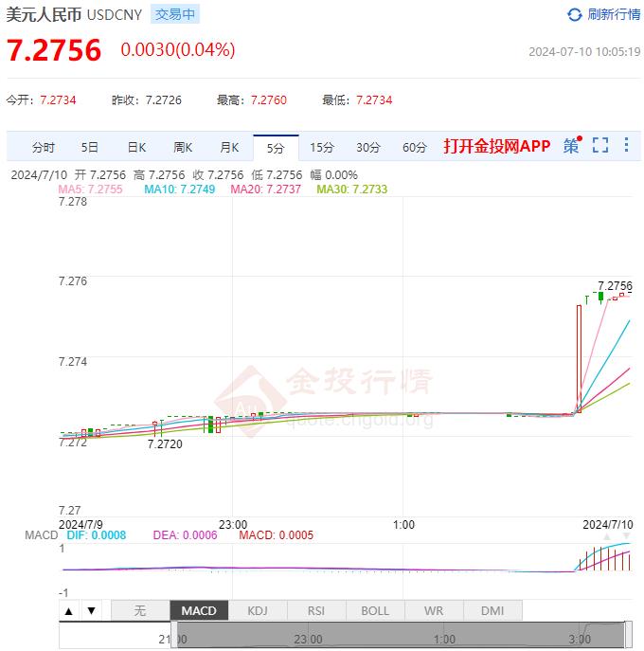
Task: Click the up triangle below the chart
Action: [71, 611]
